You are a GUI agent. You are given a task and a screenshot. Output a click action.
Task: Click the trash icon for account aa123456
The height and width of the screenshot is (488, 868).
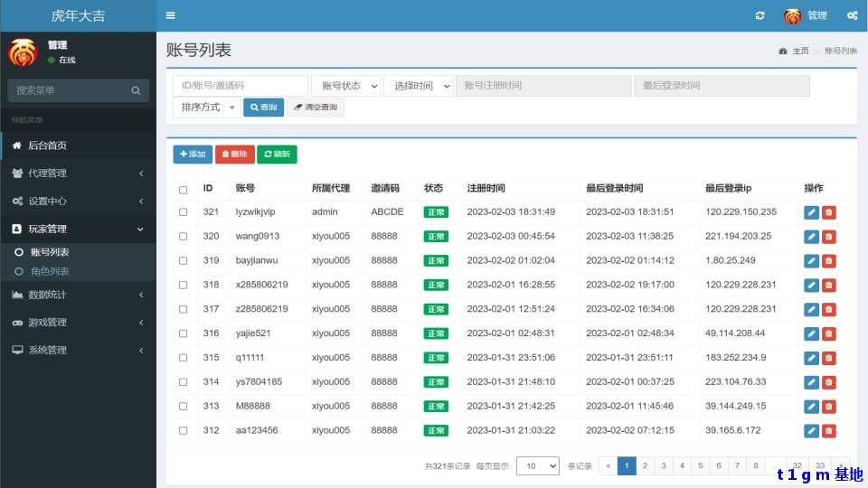tap(829, 431)
